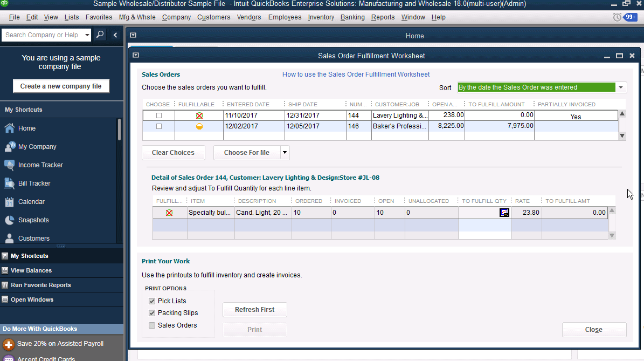This screenshot has width=644, height=361.
Task: Click the 7,975.00 to fulfill amount cell
Action: [x=500, y=126]
